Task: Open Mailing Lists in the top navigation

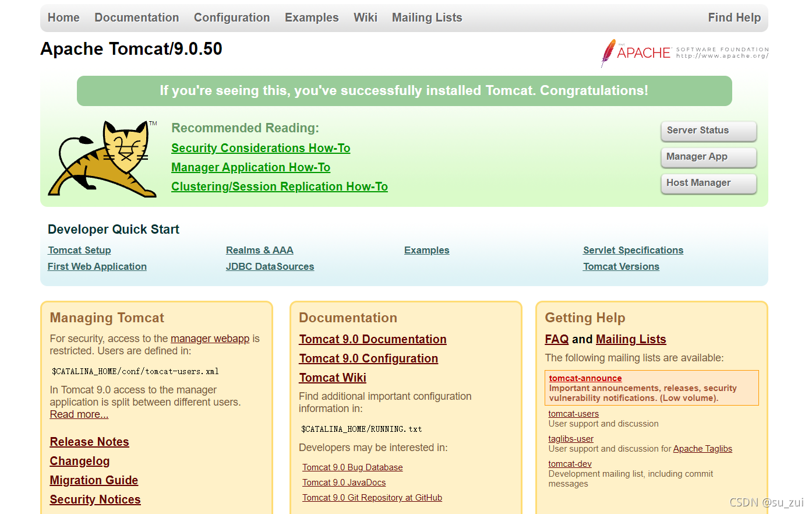Action: click(x=427, y=17)
